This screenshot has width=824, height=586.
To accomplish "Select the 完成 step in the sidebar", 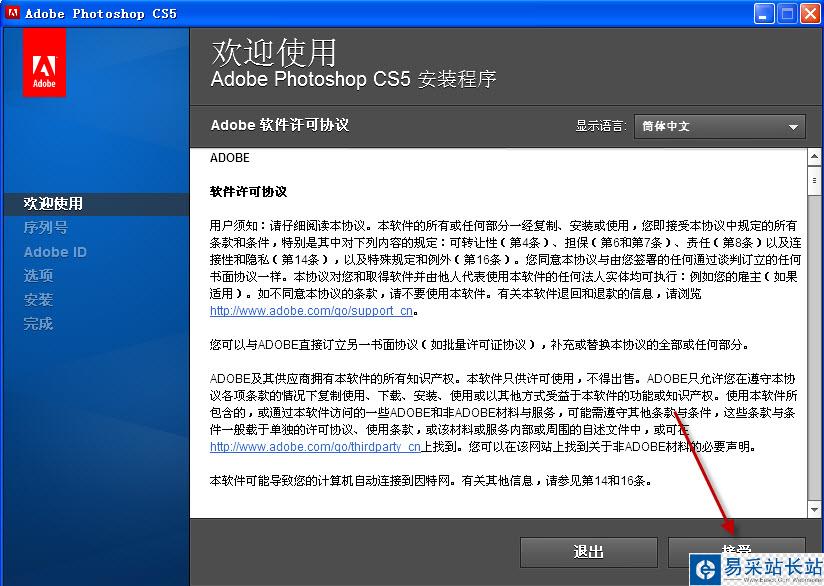I will click(x=38, y=324).
